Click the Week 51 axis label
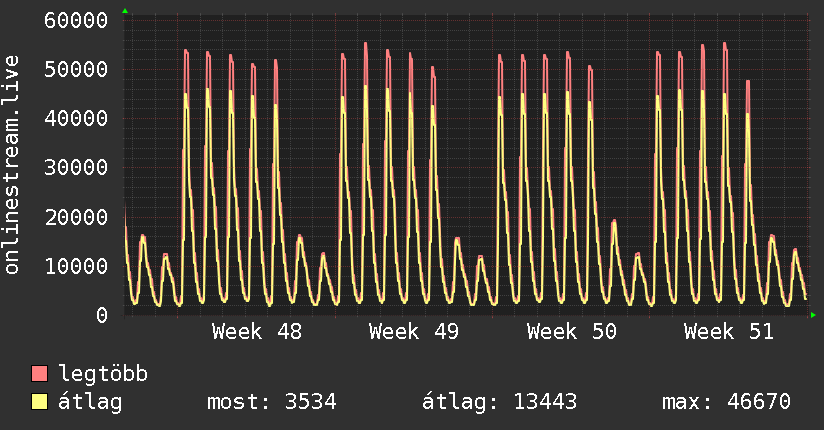Viewport: 824px width, 430px height. coord(729,332)
